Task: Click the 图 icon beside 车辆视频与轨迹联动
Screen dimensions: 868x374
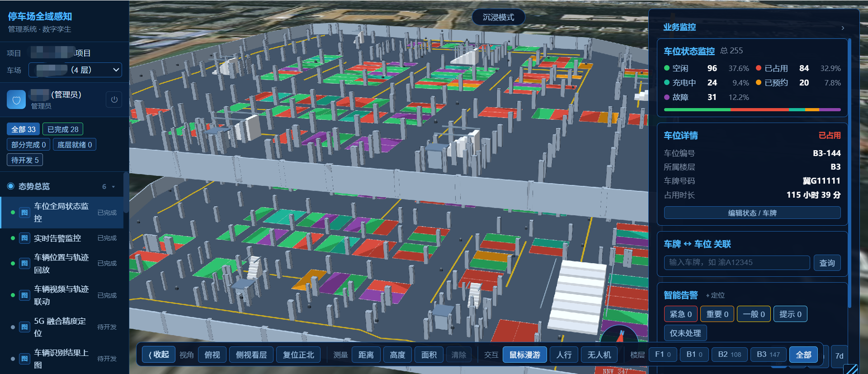Action: (x=24, y=295)
